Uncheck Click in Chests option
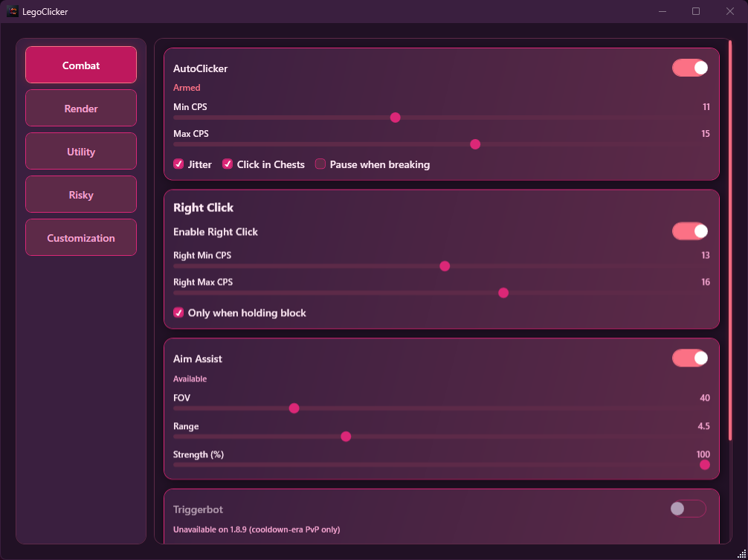This screenshot has height=560, width=748. click(228, 164)
